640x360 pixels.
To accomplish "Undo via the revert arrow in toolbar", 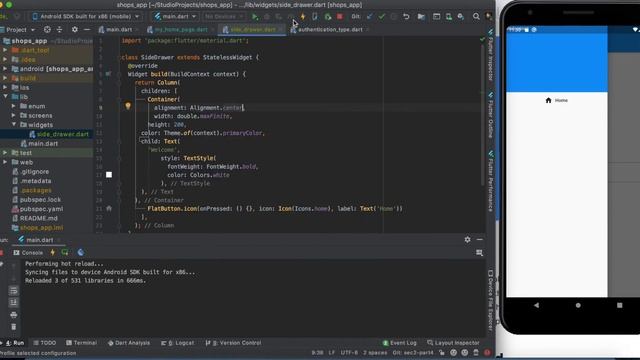I will pyautogui.click(x=406, y=17).
